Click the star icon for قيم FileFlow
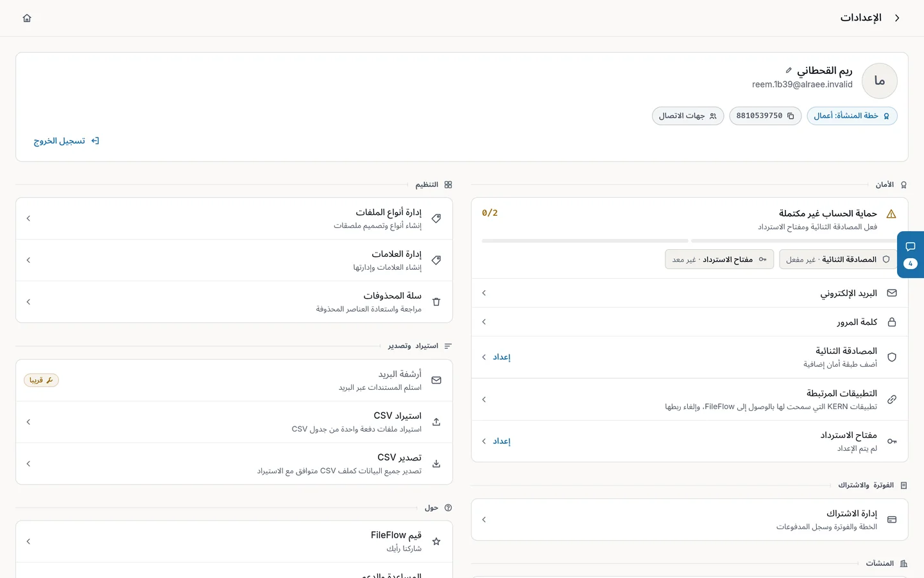 tap(436, 541)
